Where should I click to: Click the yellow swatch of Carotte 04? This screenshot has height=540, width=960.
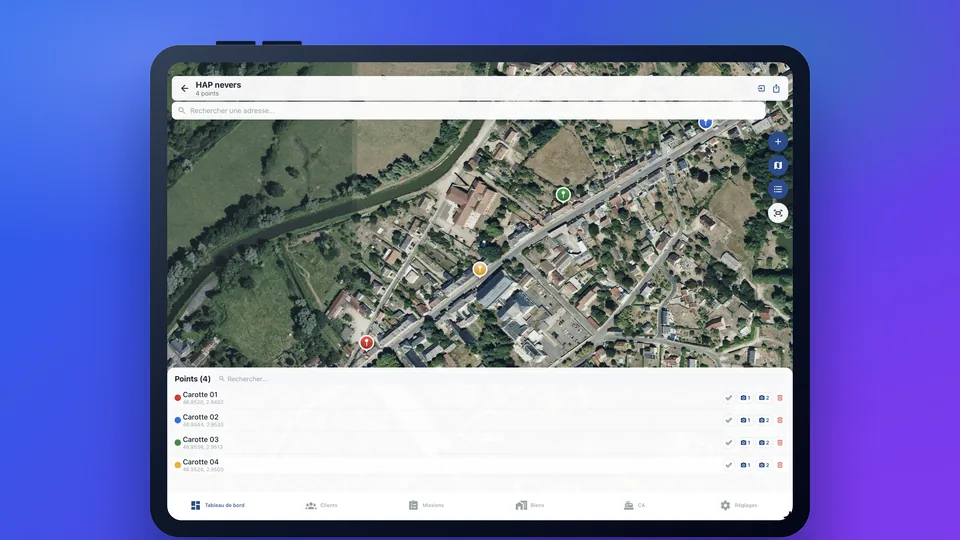178,465
